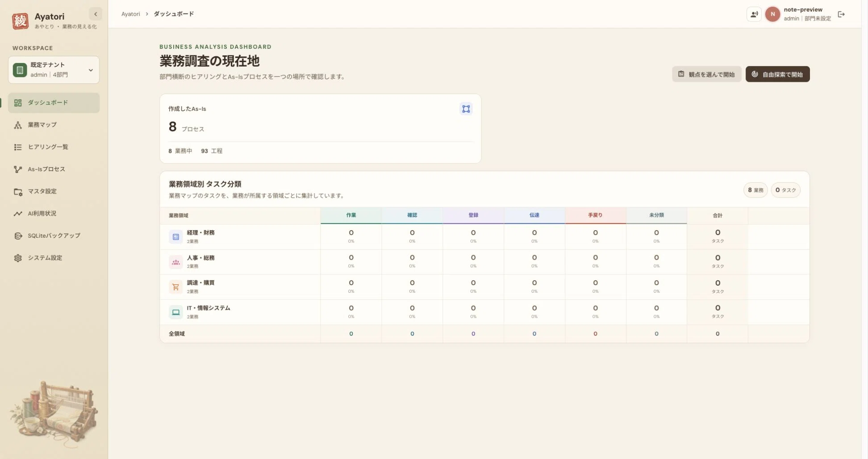
Task: Open マスタ設定 in the sidebar
Action: pyautogui.click(x=54, y=191)
